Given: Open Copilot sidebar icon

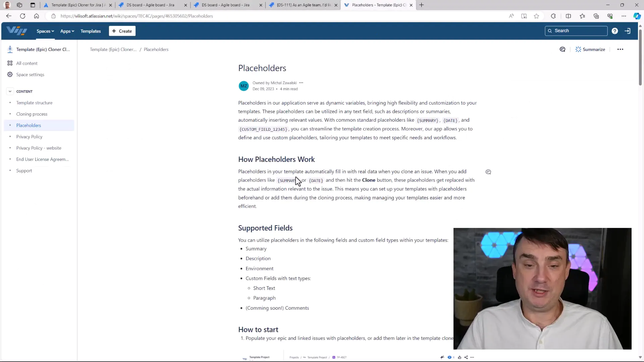Looking at the screenshot, I should coord(637,16).
